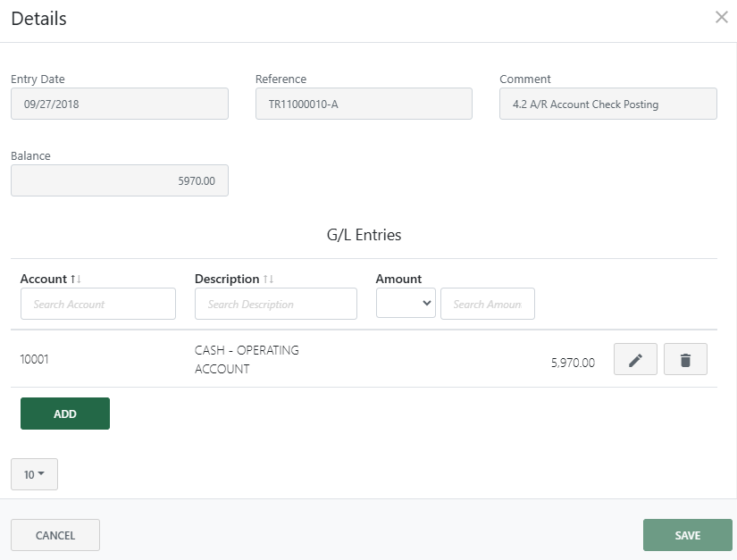This screenshot has height=560, width=737.
Task: Click the Search Amount filter field
Action: 487,304
